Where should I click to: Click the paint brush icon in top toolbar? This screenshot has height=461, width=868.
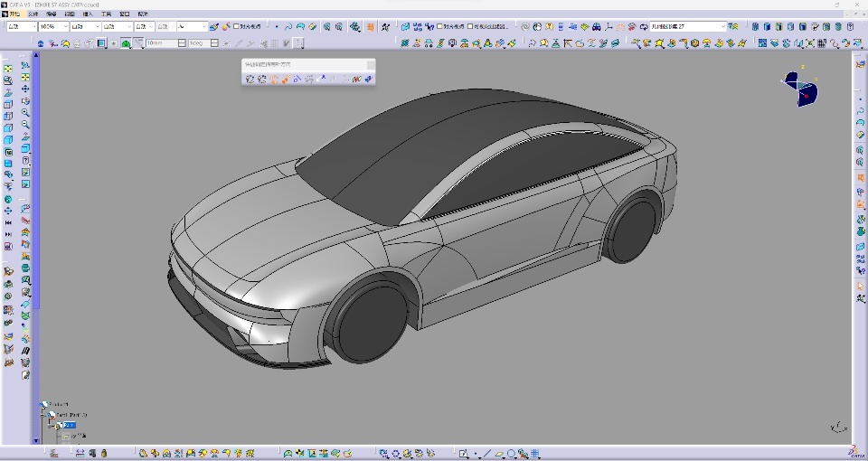pos(214,27)
